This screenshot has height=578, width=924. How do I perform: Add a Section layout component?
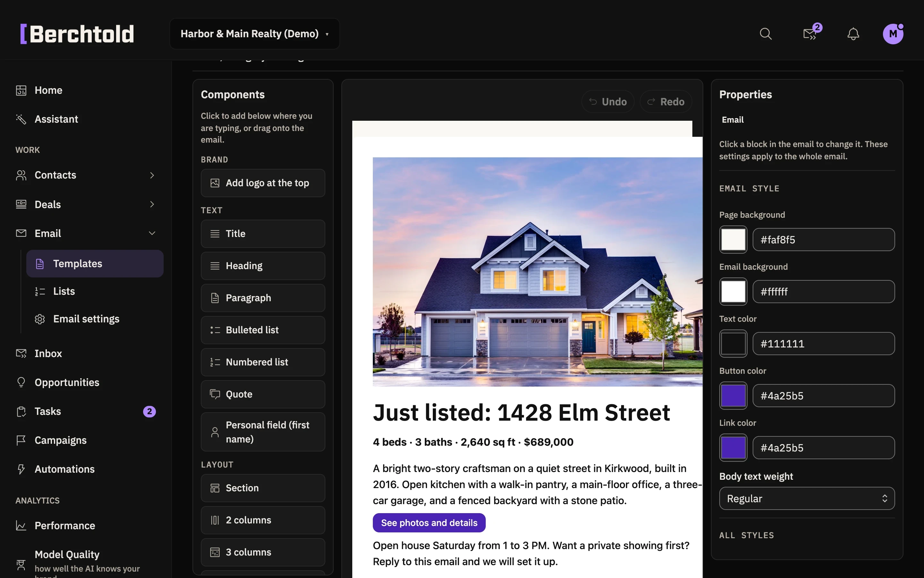click(263, 488)
